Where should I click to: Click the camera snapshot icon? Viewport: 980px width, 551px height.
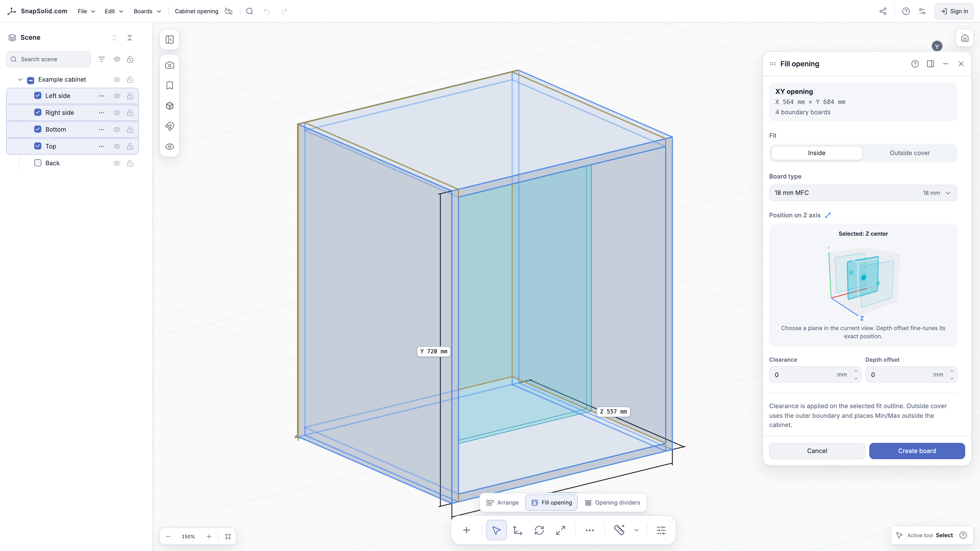(170, 65)
